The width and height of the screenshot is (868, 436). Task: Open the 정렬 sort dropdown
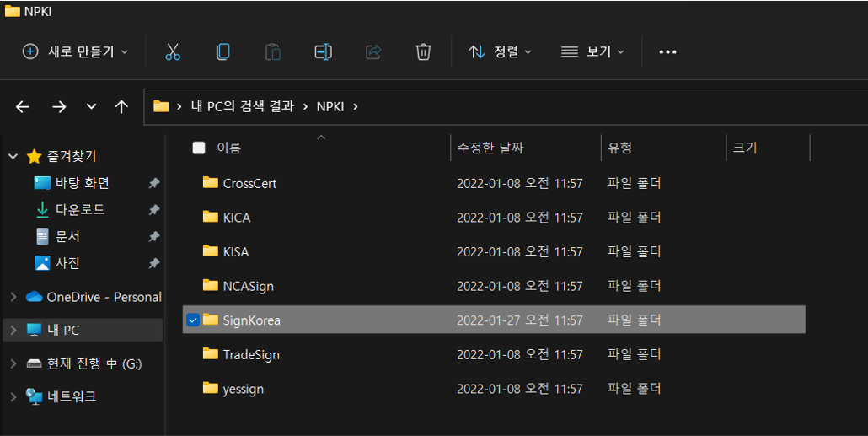pos(500,52)
